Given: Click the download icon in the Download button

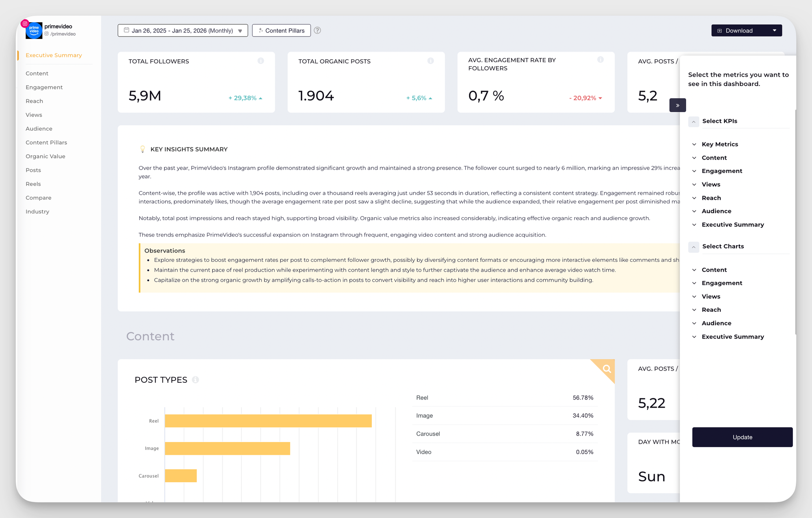Looking at the screenshot, I should click(x=719, y=30).
